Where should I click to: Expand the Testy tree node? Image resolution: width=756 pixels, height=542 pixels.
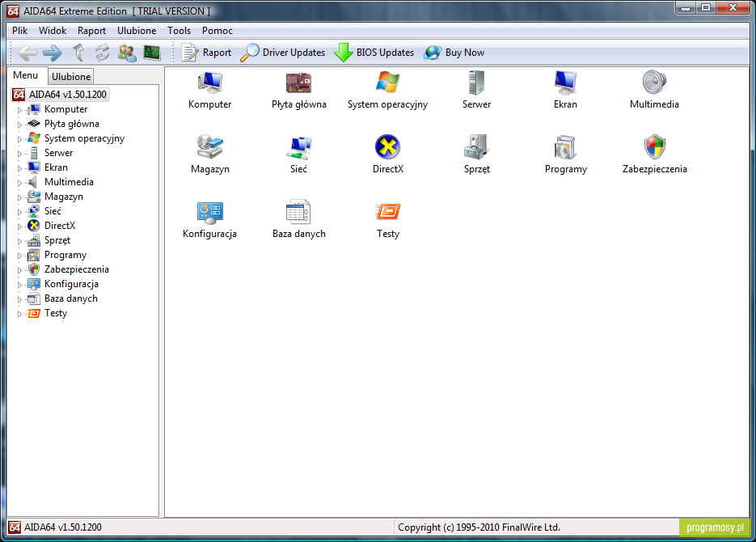click(19, 314)
